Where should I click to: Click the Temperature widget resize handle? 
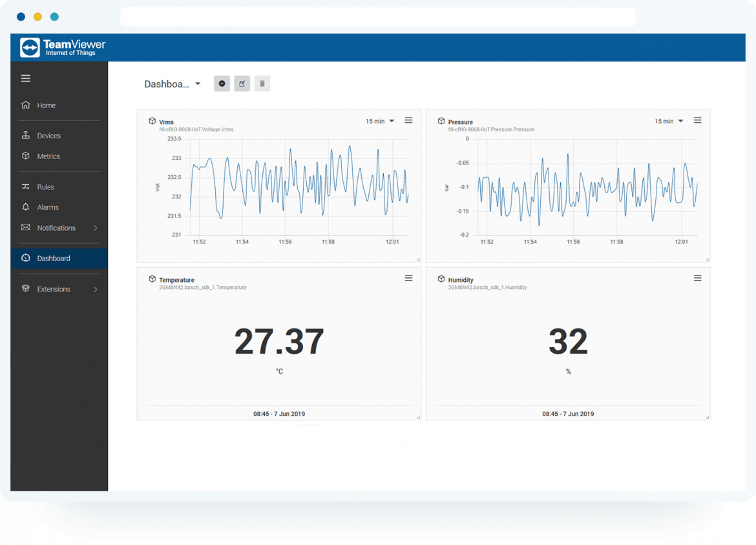pos(418,417)
